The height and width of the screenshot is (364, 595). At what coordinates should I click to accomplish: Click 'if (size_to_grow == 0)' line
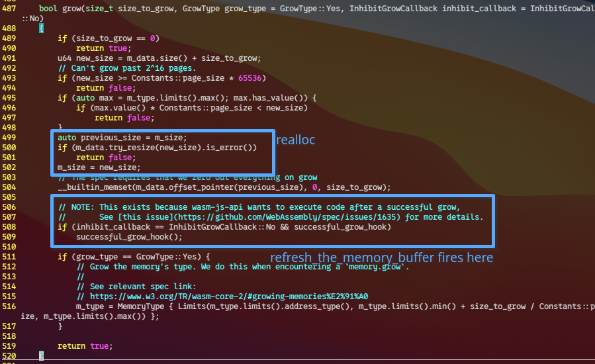(x=109, y=38)
